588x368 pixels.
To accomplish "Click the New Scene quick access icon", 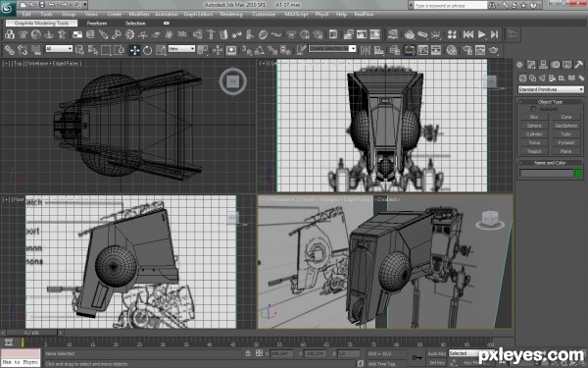I will coord(24,5).
